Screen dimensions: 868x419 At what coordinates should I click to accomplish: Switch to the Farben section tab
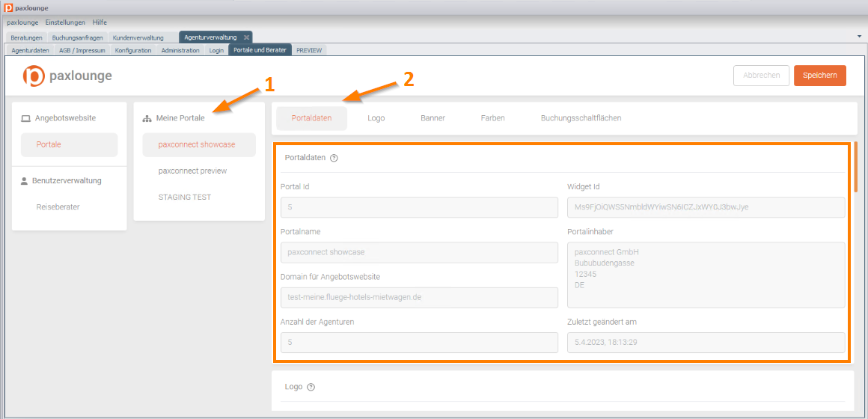(x=492, y=118)
